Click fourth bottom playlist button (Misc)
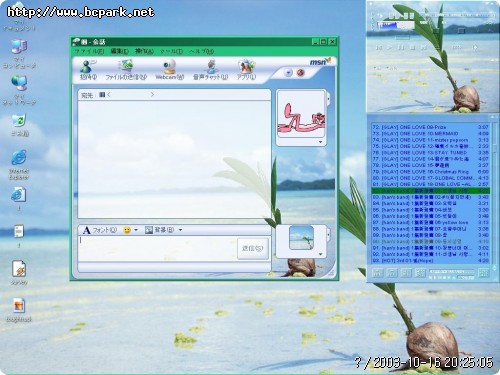Image resolution: width=500 pixels, height=375 pixels. click(420, 273)
